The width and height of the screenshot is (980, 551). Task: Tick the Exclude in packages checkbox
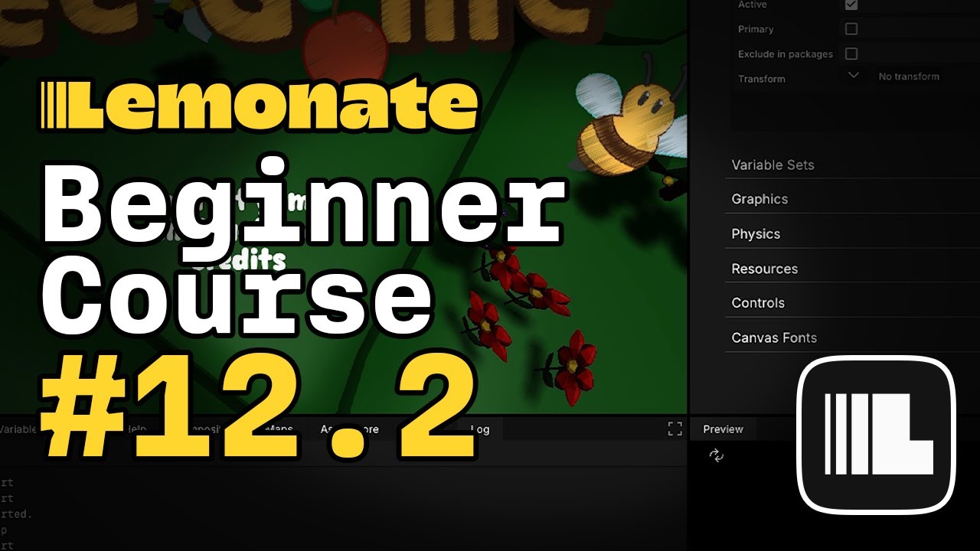(x=851, y=54)
